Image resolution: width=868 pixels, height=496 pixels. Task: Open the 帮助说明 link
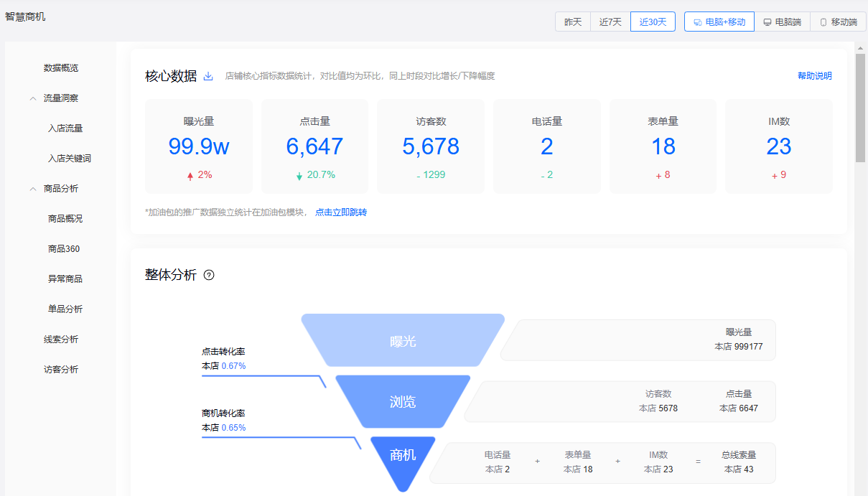814,76
